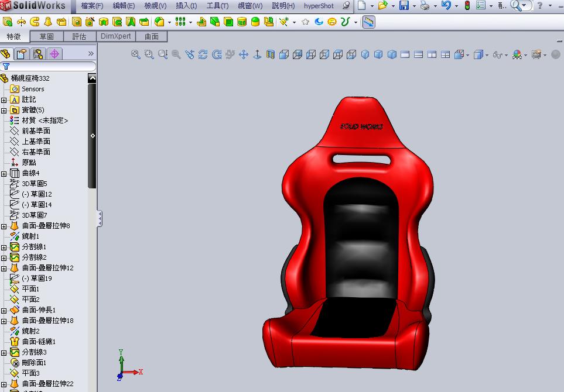
Task: Open the DimXpertManager panel tab
Action: click(x=54, y=54)
